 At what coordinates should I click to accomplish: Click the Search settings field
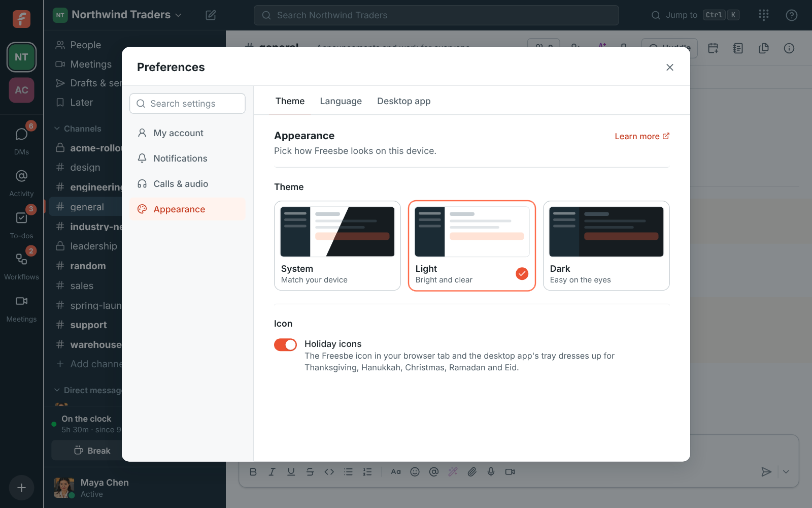pos(188,104)
